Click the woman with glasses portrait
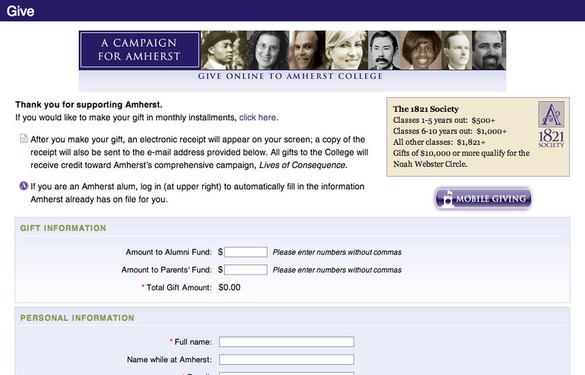 [268, 50]
